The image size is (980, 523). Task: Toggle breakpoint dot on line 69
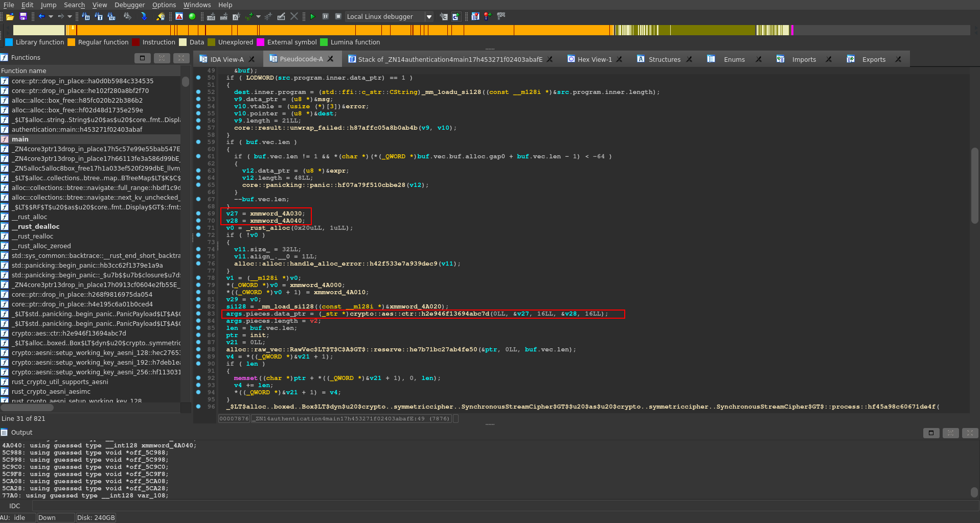coord(198,213)
